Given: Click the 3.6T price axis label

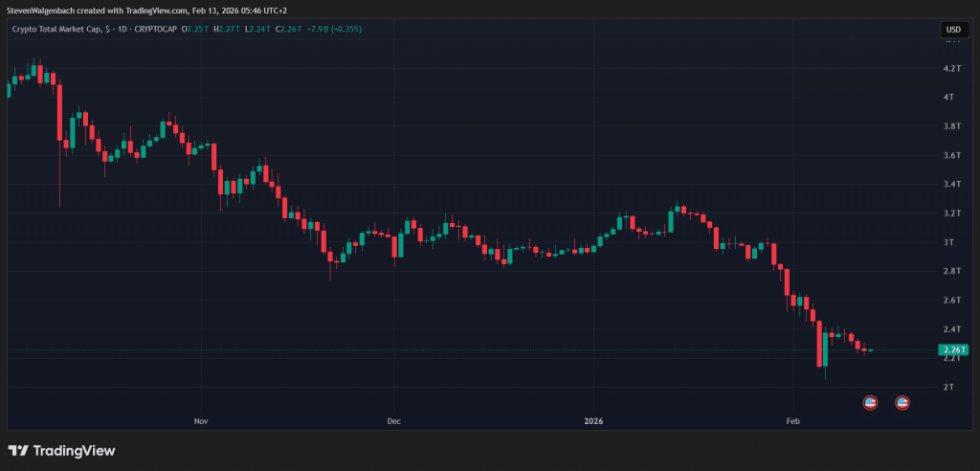Looking at the screenshot, I should (952, 155).
